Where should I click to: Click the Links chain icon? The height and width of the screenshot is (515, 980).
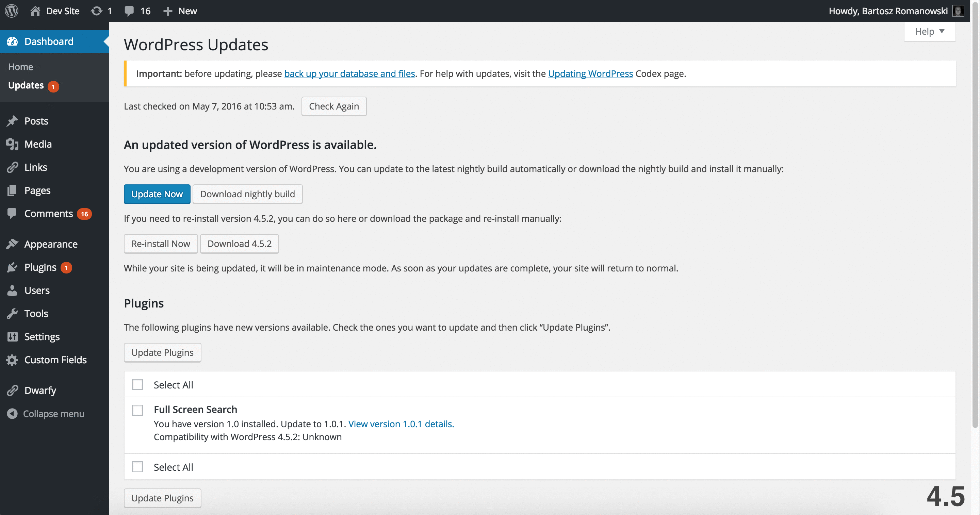click(x=12, y=167)
